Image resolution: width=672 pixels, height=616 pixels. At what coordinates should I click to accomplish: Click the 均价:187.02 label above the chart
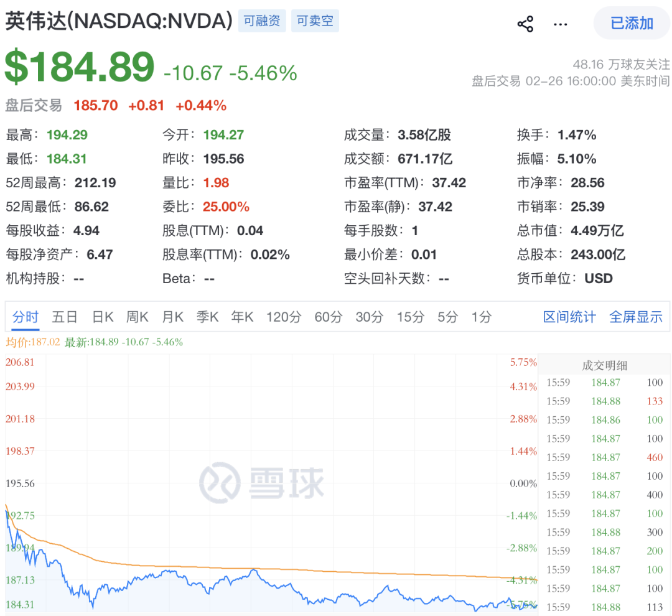(32, 342)
